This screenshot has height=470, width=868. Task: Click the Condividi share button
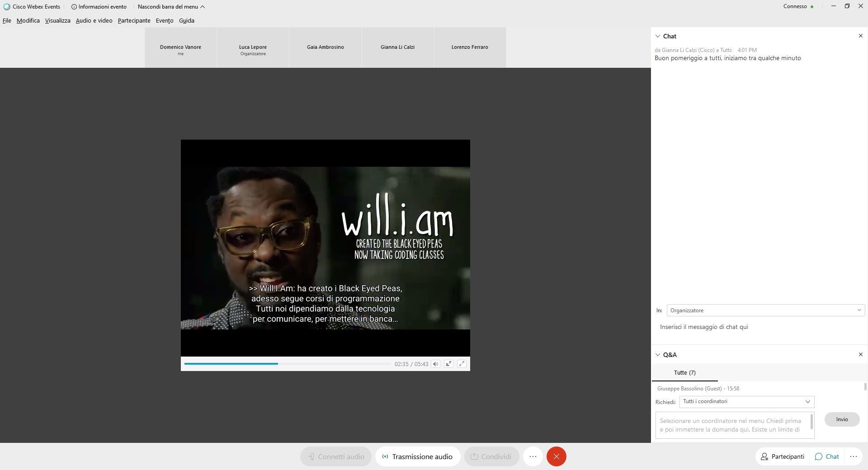click(x=491, y=456)
